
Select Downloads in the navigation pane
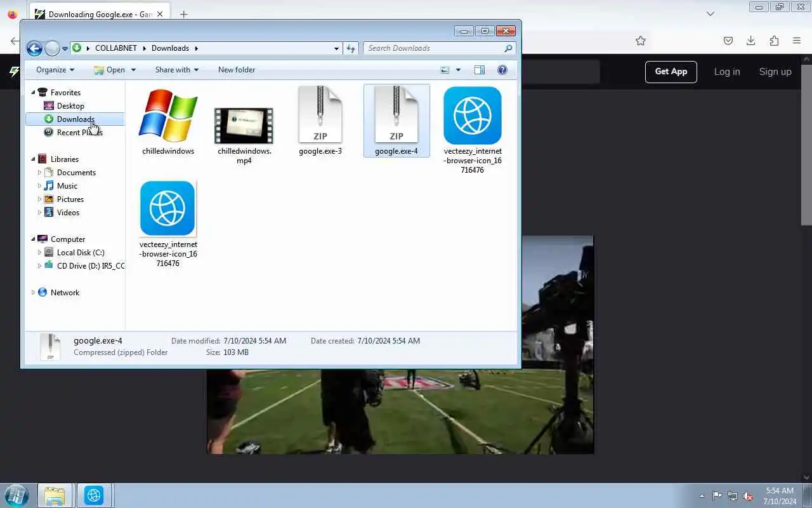click(x=75, y=119)
